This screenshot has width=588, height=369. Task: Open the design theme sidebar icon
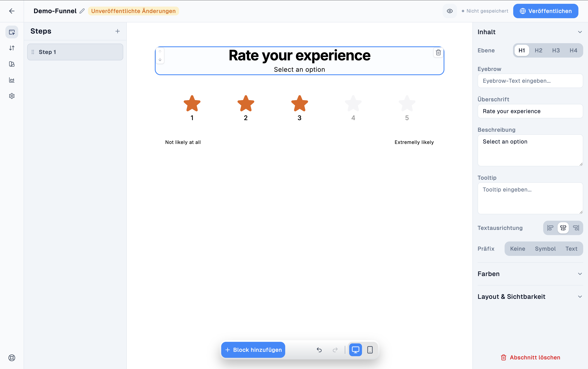click(x=12, y=64)
